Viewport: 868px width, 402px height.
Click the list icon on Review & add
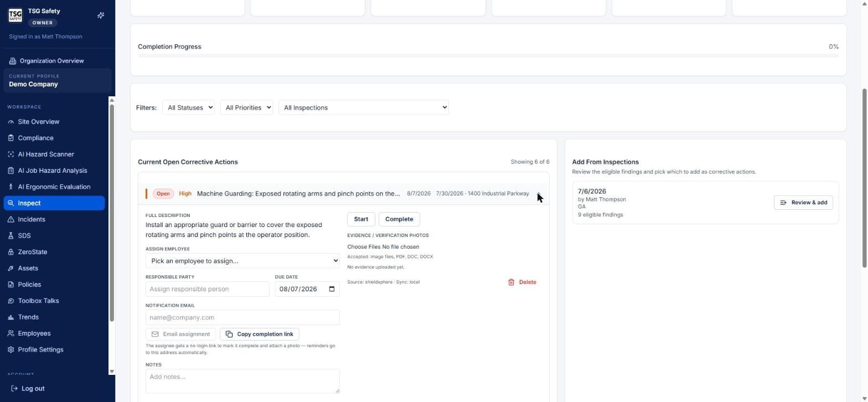click(783, 203)
